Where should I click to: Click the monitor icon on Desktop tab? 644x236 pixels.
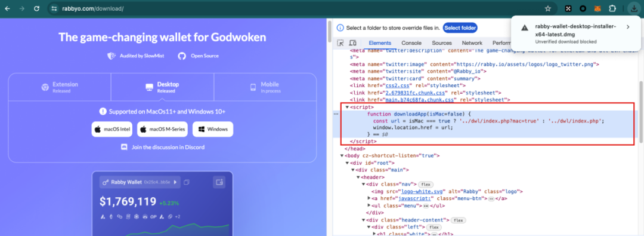(150, 87)
